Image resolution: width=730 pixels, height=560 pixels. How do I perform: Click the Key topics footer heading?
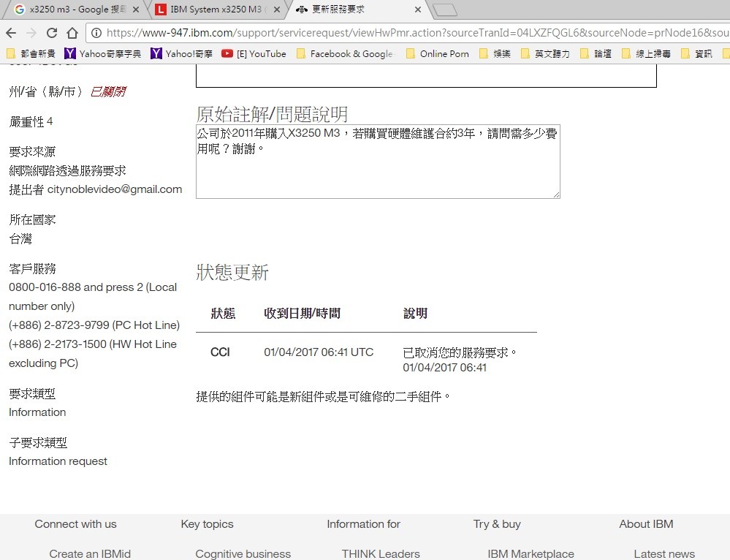tap(208, 524)
